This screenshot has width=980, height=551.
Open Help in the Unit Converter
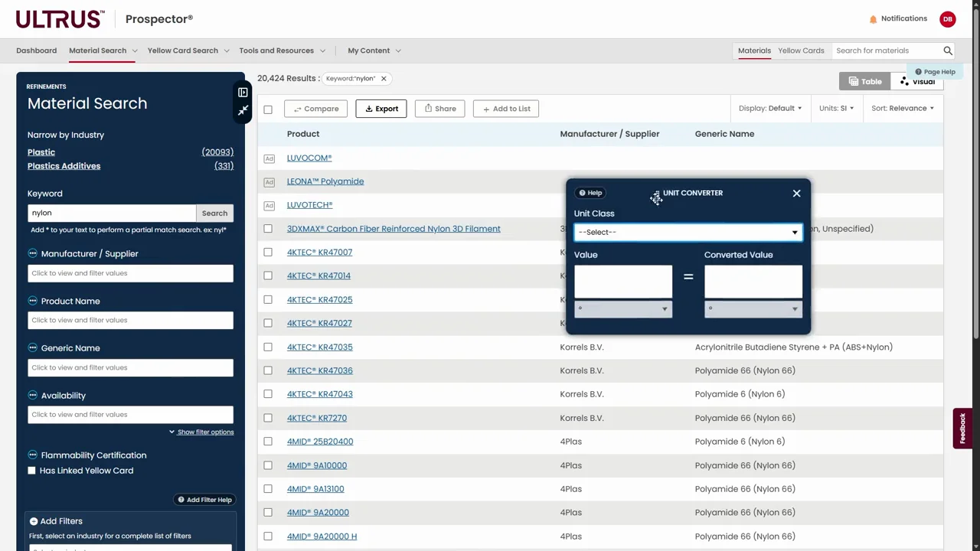click(590, 193)
